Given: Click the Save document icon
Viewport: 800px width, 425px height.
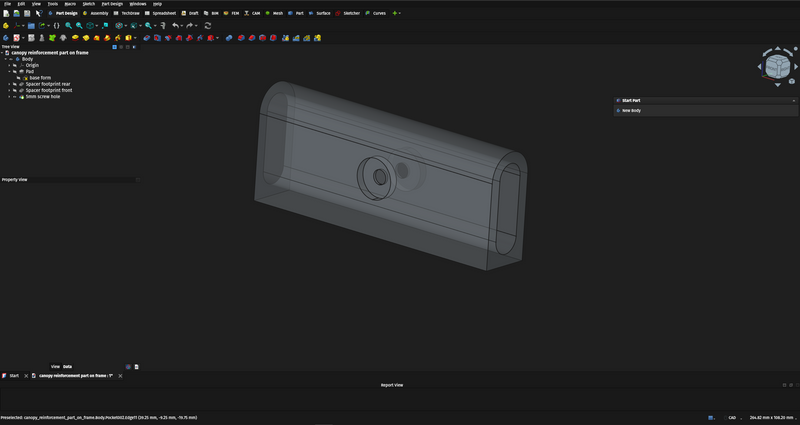Looking at the screenshot, I should coord(27,13).
